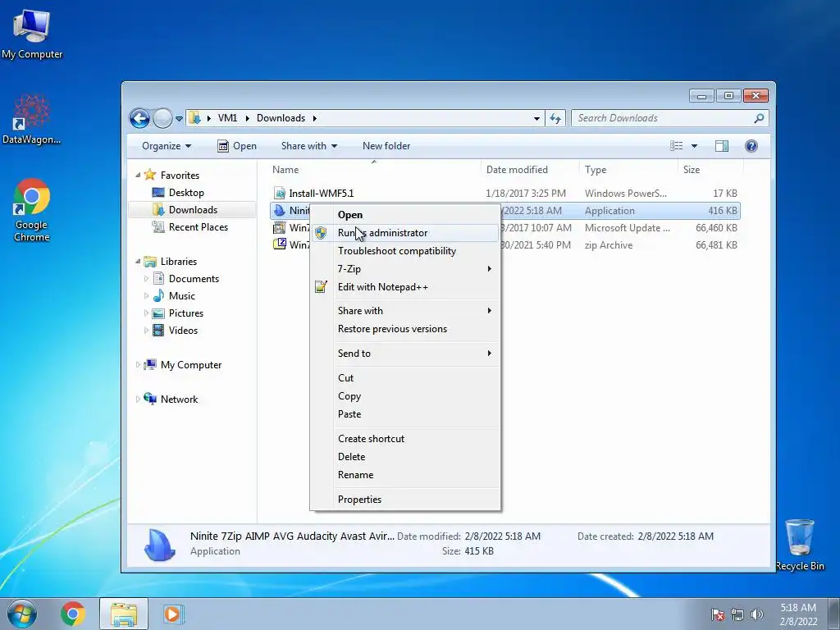Click the Open toolbar button

click(x=237, y=146)
